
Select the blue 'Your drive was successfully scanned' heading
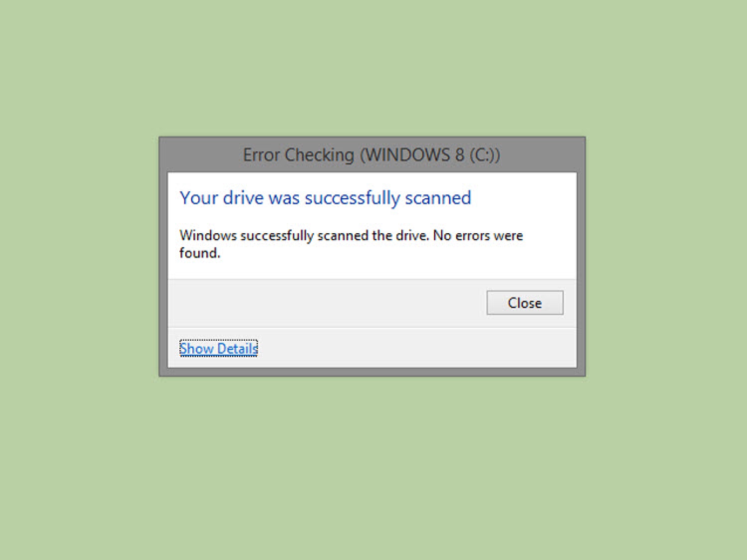coord(325,198)
